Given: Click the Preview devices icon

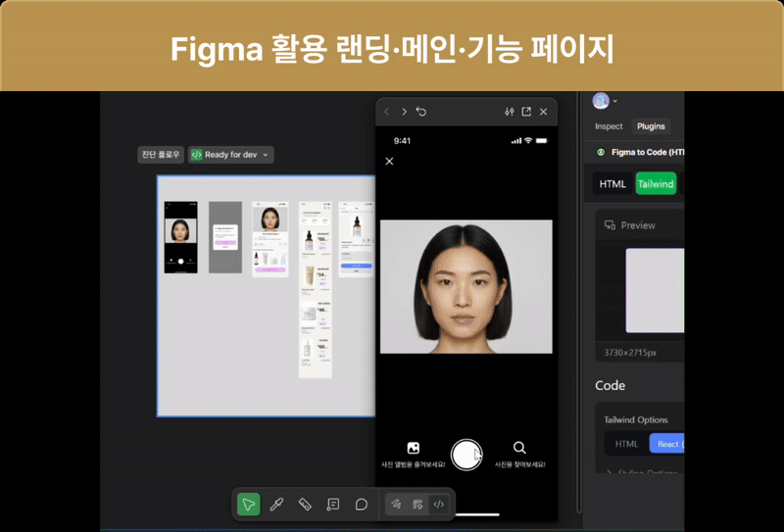Looking at the screenshot, I should coord(610,225).
